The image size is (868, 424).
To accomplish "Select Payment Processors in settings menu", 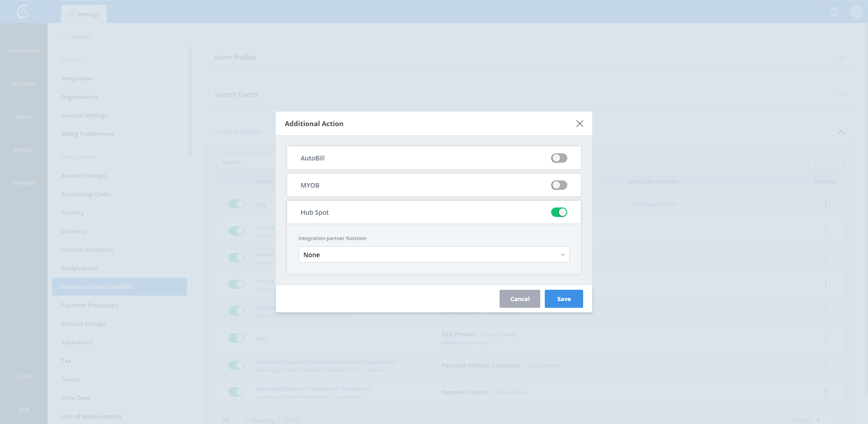I will [90, 306].
